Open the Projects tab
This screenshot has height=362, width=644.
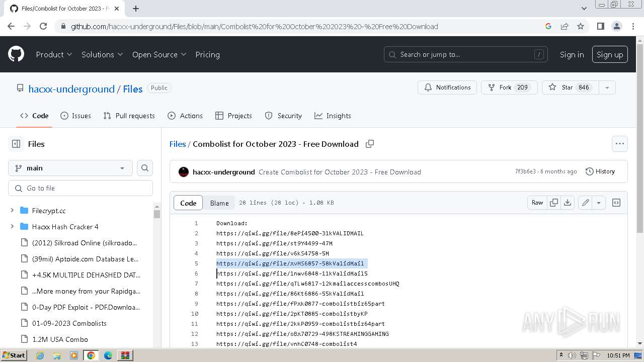pos(233,116)
